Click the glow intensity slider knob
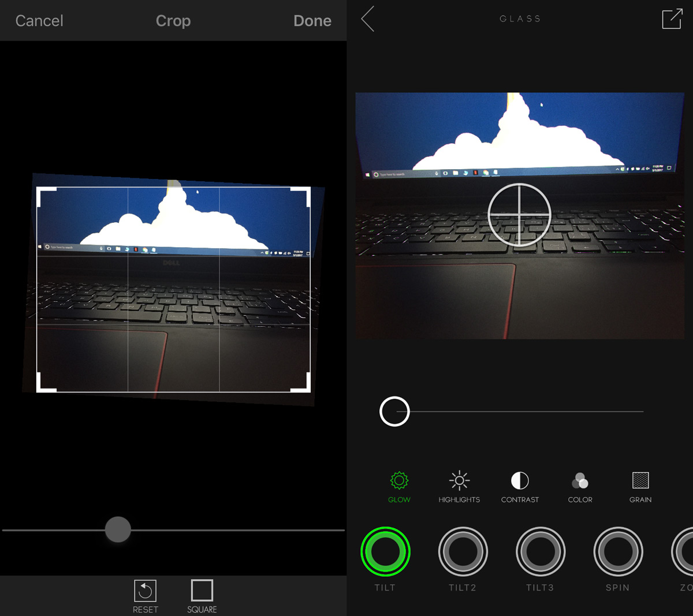Screen dimensions: 693x616 tap(394, 412)
